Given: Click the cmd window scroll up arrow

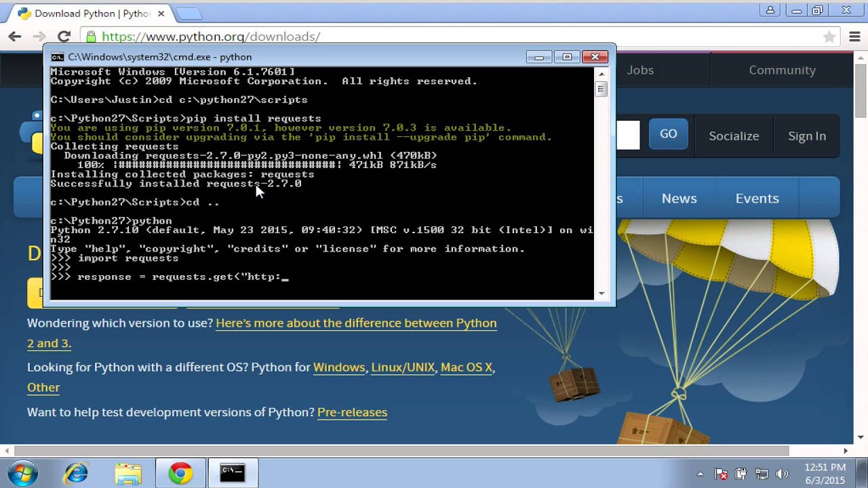Looking at the screenshot, I should click(x=601, y=73).
